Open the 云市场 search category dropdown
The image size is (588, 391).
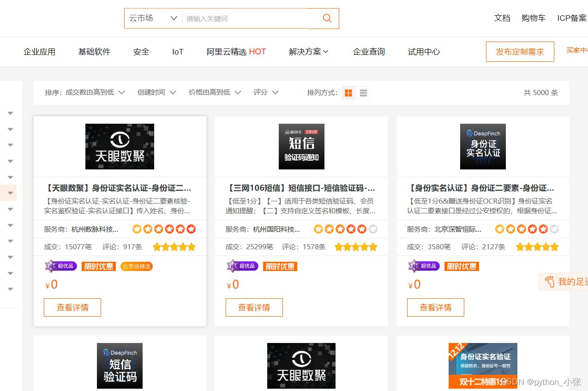[x=153, y=18]
